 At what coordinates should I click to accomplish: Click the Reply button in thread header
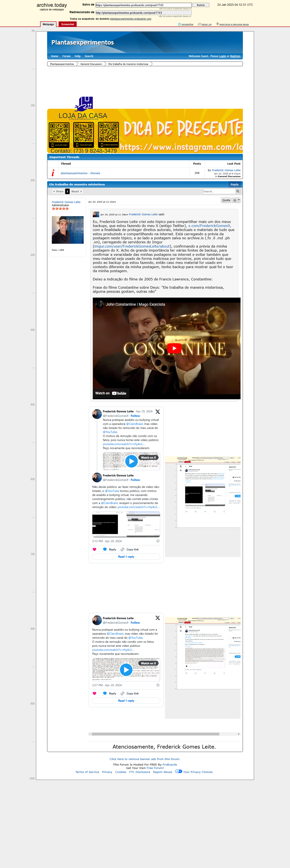tap(235, 184)
